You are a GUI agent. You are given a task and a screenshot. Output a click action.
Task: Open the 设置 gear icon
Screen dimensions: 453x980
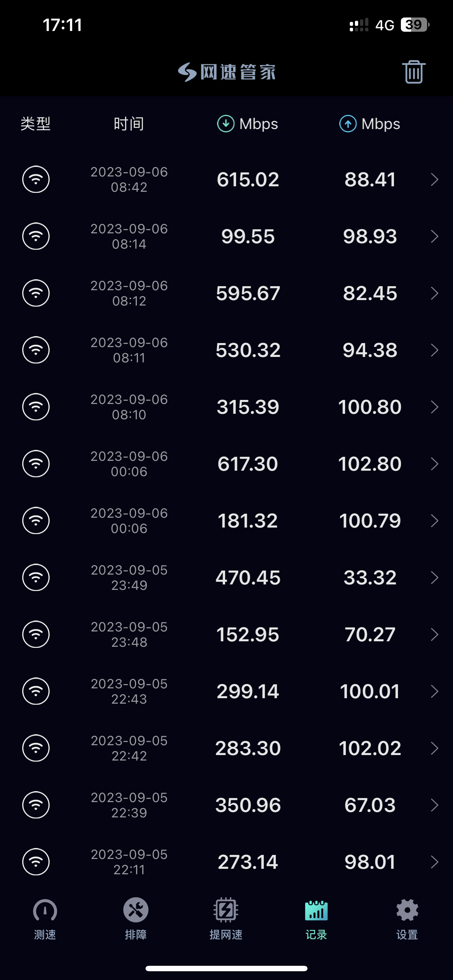(x=407, y=910)
